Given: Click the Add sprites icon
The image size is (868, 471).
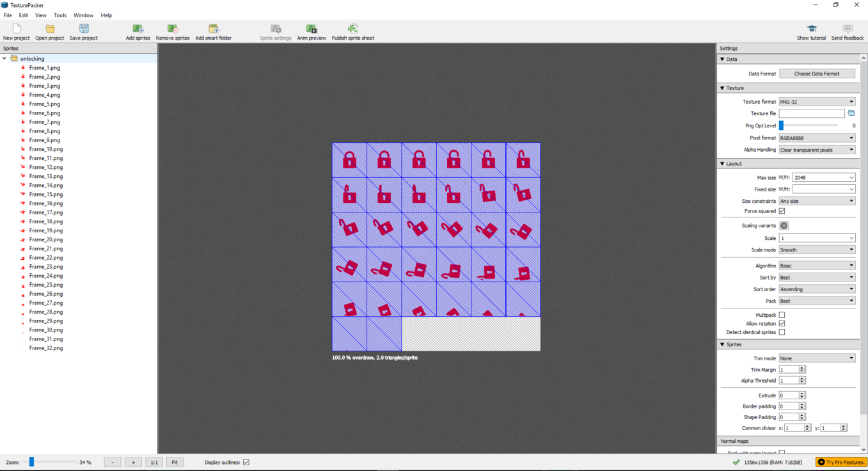Looking at the screenshot, I should tap(138, 29).
